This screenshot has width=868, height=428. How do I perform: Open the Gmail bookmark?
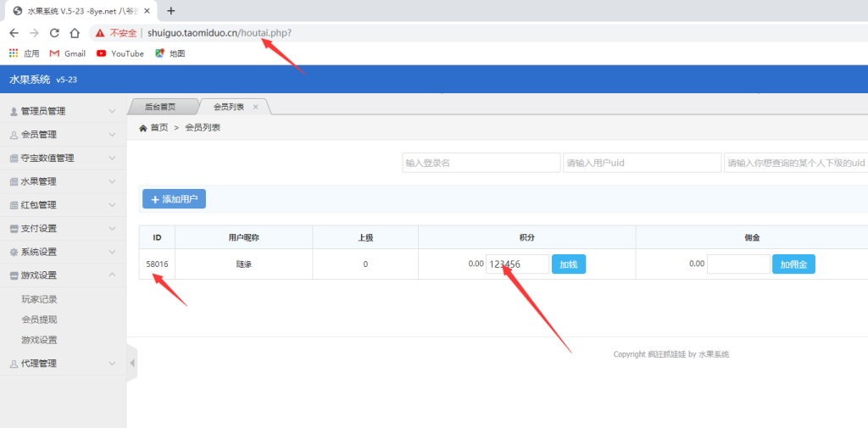[x=68, y=53]
